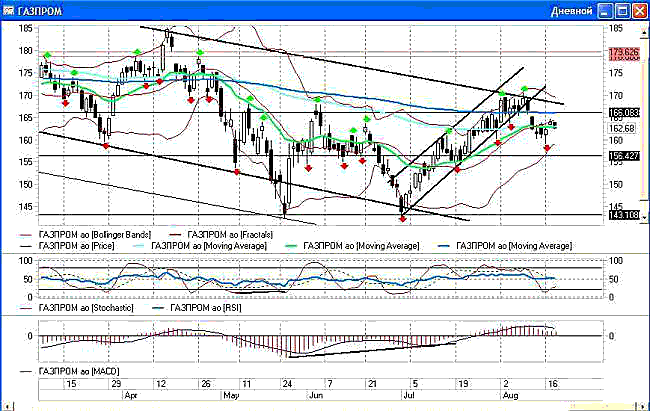This screenshot has height=411, width=650.
Task: Click the ГАЗПРОМ title text
Action: click(40, 11)
